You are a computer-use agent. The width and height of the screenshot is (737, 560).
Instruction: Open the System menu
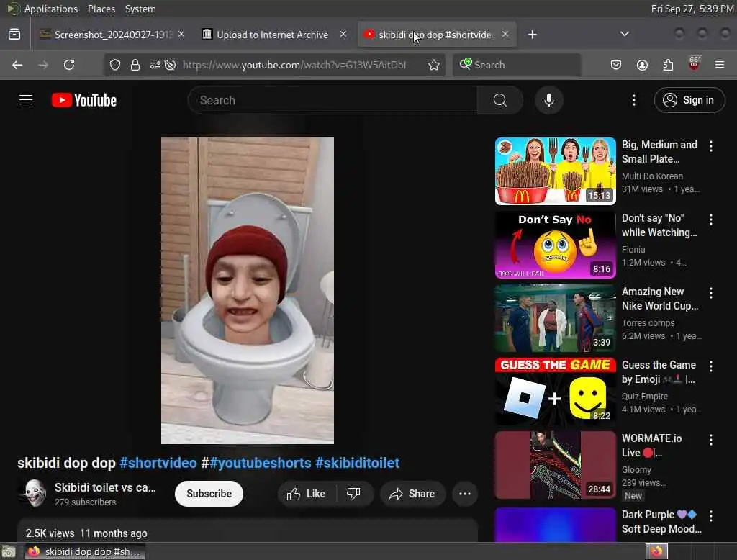(x=140, y=9)
